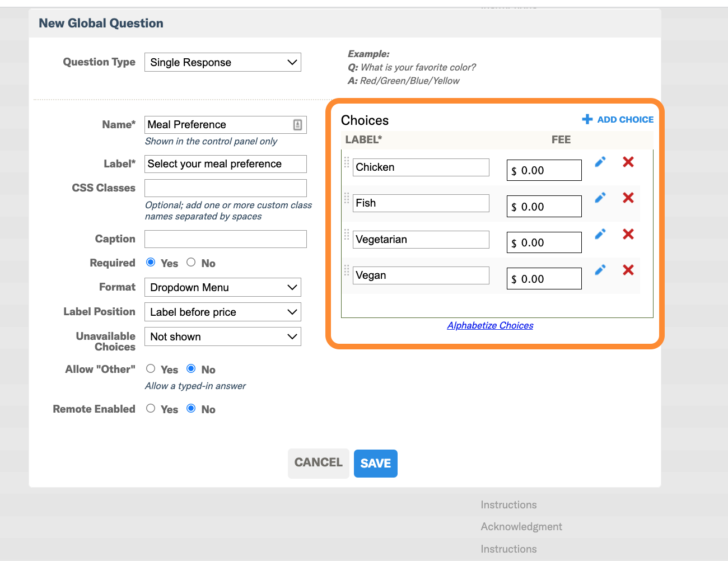Click the Add Choice button

(x=618, y=119)
